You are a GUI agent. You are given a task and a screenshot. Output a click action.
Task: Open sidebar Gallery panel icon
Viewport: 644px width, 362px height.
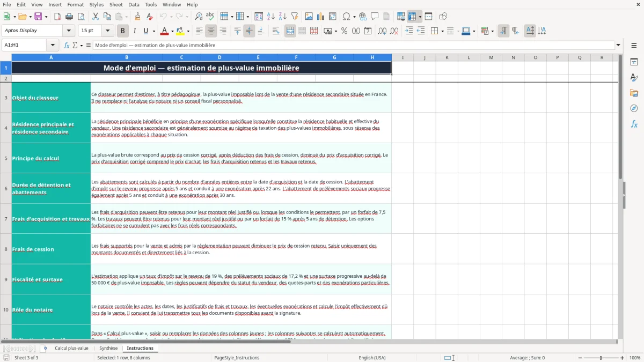click(x=634, y=93)
